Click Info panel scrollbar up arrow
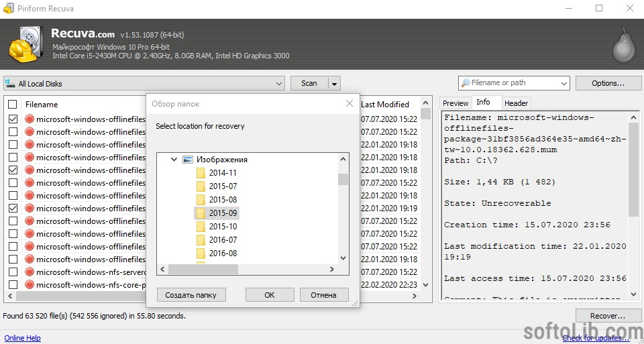The height and width of the screenshot is (344, 644). 634,117
